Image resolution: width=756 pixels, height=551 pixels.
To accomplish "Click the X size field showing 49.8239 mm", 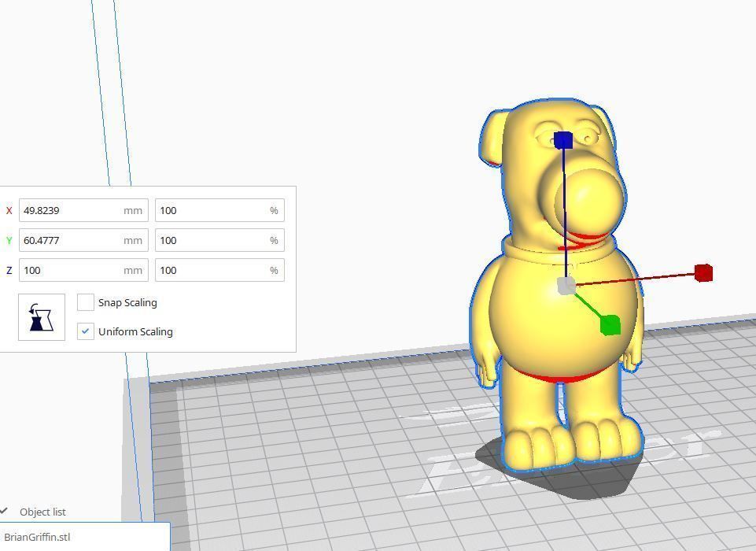I will tap(83, 210).
